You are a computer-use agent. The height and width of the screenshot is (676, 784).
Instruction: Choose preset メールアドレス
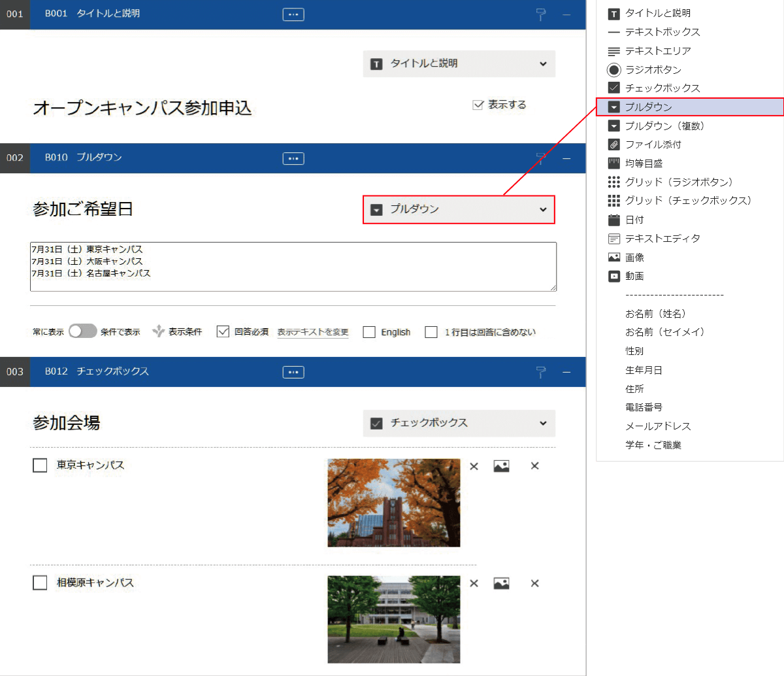(658, 426)
